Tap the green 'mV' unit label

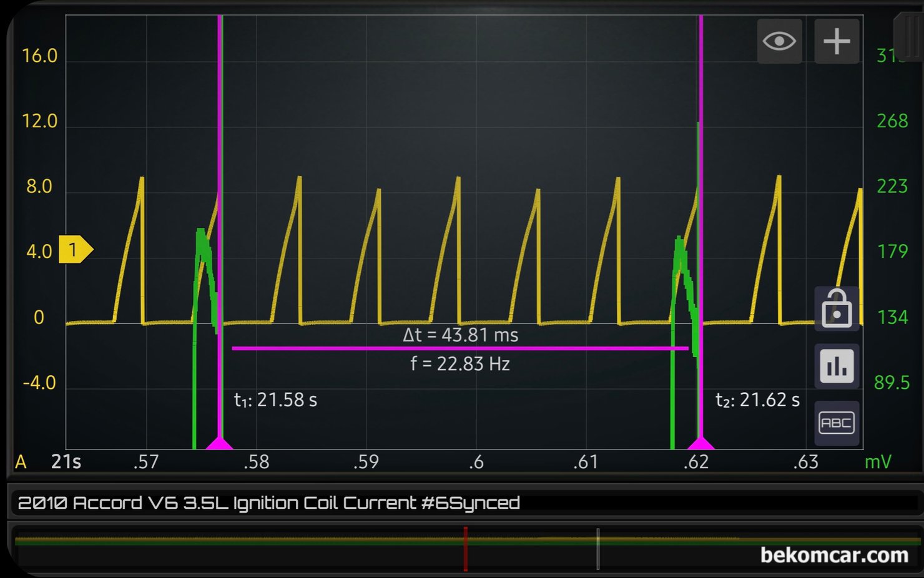pos(877,462)
